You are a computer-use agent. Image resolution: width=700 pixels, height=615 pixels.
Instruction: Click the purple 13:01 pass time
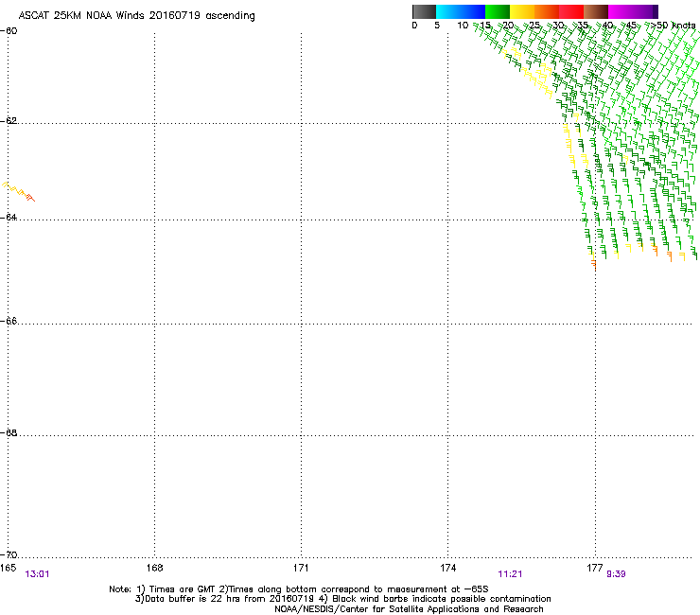[x=37, y=574]
